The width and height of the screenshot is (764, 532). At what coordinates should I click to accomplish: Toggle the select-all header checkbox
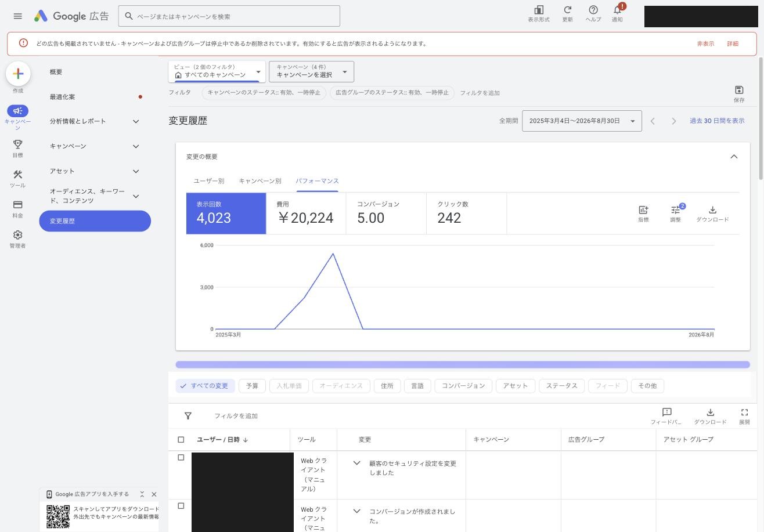(x=181, y=440)
